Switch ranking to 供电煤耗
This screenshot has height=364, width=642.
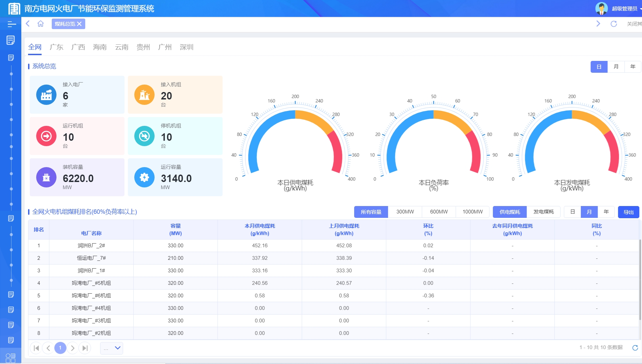click(x=510, y=212)
